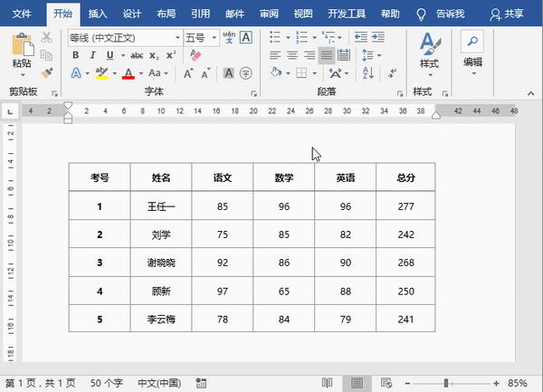Expand the bullets list dropdown arrow
Image resolution: width=543 pixels, height=392 pixels.
click(288, 37)
